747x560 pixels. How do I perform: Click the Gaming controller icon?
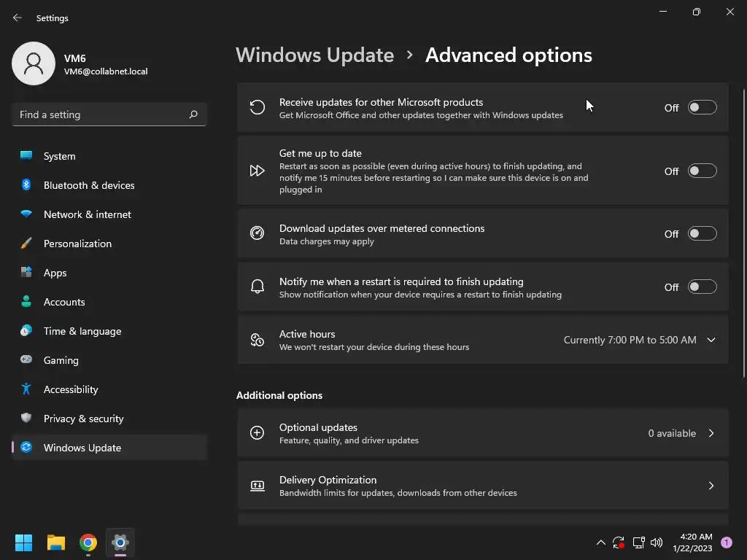[26, 359]
